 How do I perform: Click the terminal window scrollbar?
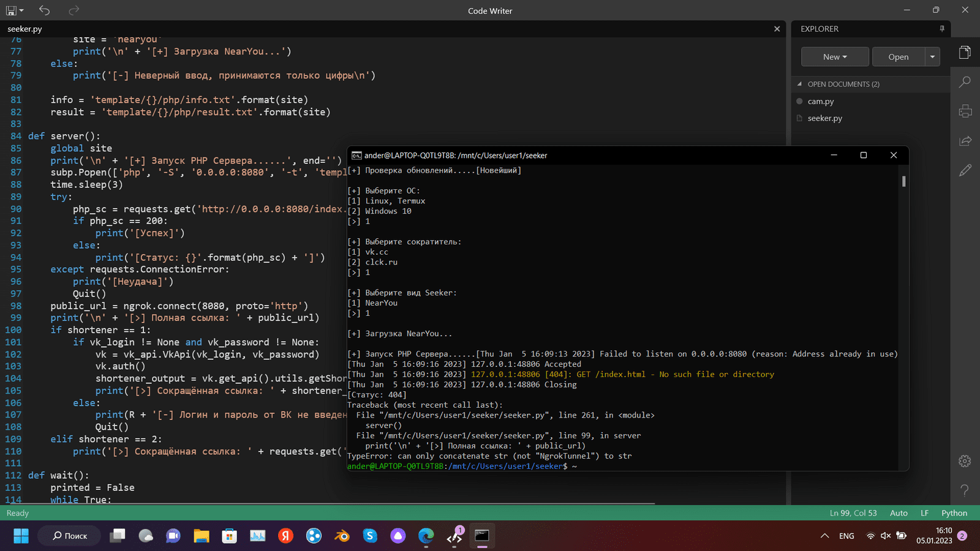[903, 182]
